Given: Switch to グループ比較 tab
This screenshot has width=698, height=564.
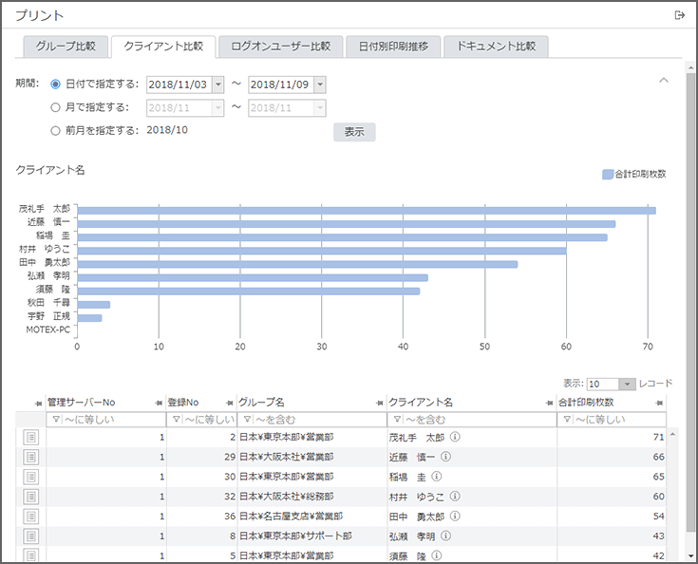Looking at the screenshot, I should (65, 46).
